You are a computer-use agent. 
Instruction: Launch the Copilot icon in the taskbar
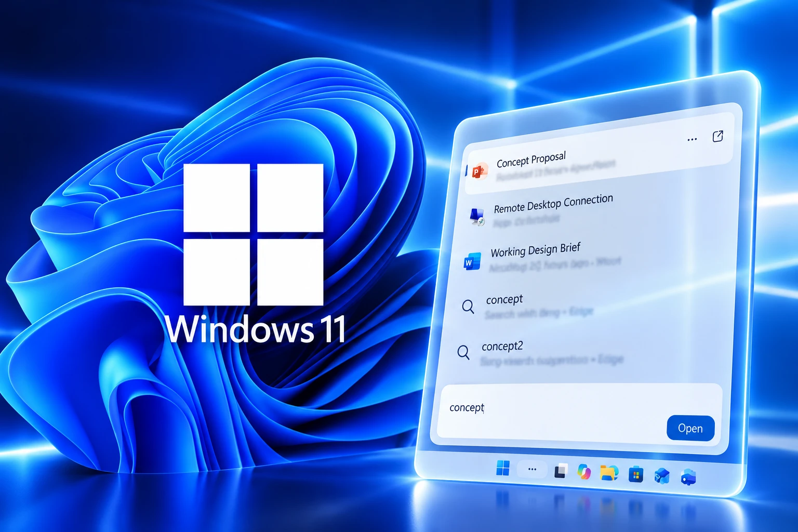[584, 472]
